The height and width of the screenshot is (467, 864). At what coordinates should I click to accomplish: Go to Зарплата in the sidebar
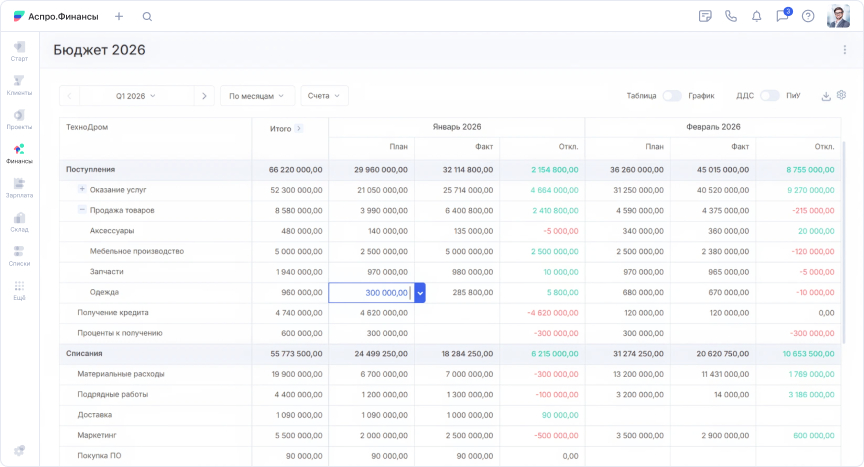(x=19, y=188)
